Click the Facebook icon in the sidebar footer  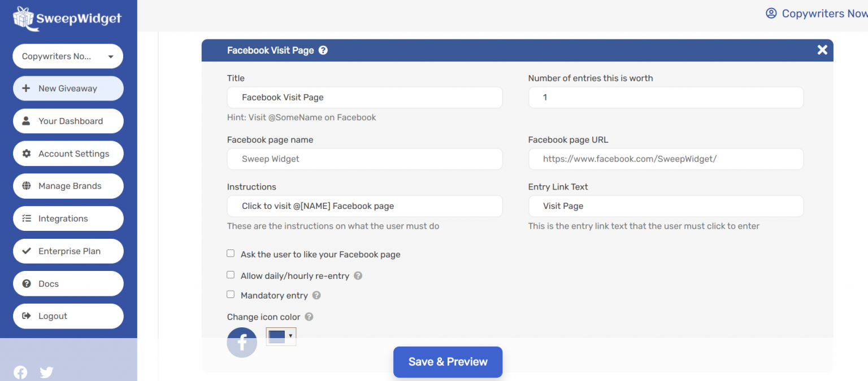tap(20, 372)
